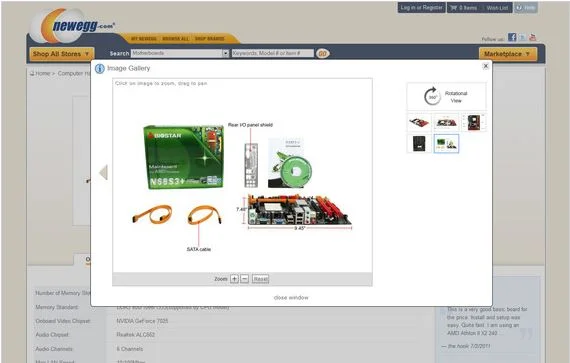This screenshot has height=363, width=570.
Task: Expand the Shop All Stores dropdown
Action: click(x=62, y=54)
